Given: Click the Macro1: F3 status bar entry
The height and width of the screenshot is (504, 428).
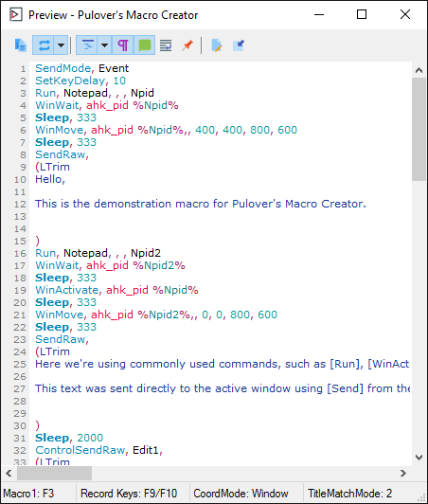Looking at the screenshot, I should 28,493.
